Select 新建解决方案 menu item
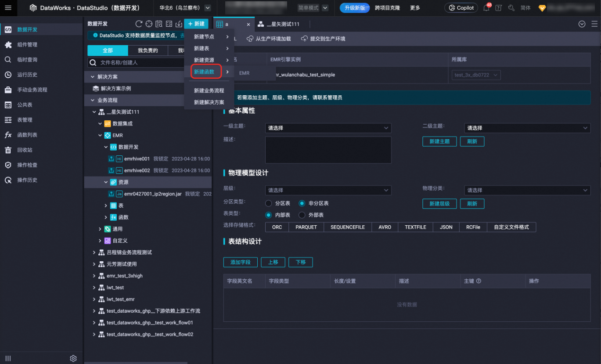 (x=209, y=102)
